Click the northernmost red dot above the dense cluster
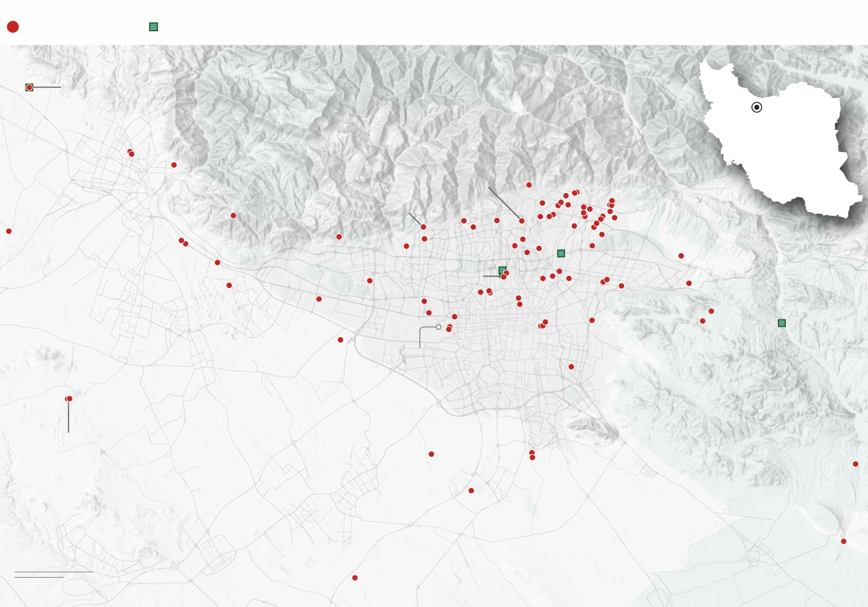The image size is (868, 607). 529,185
